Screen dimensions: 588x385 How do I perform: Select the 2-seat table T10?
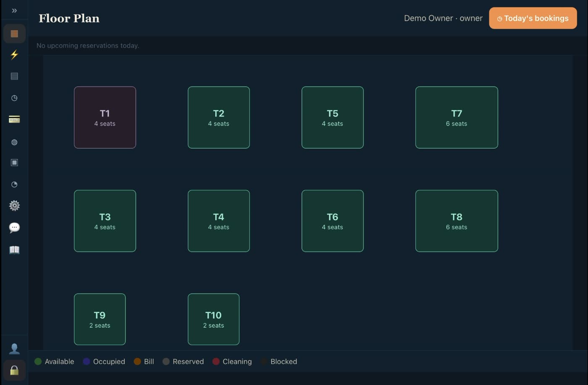214,319
